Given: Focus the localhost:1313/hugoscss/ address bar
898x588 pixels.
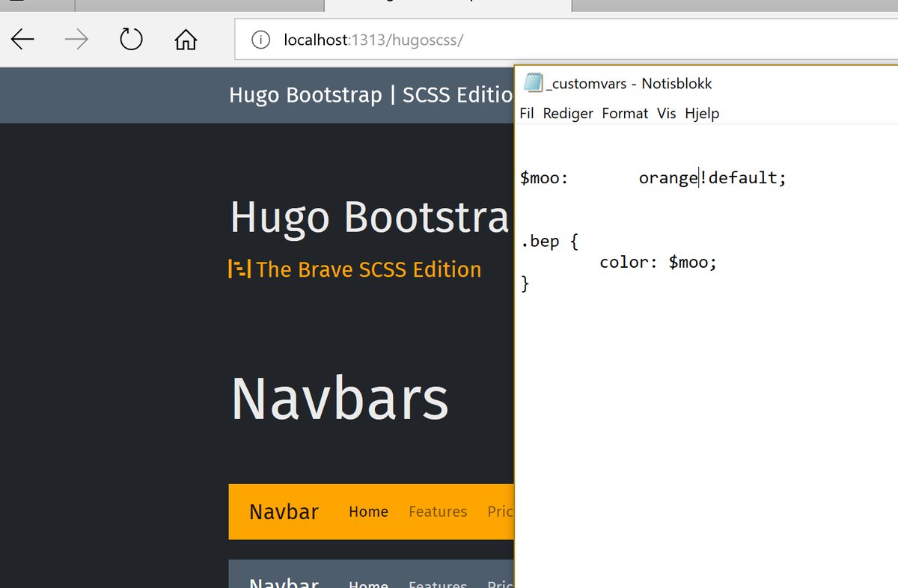Looking at the screenshot, I should 566,40.
